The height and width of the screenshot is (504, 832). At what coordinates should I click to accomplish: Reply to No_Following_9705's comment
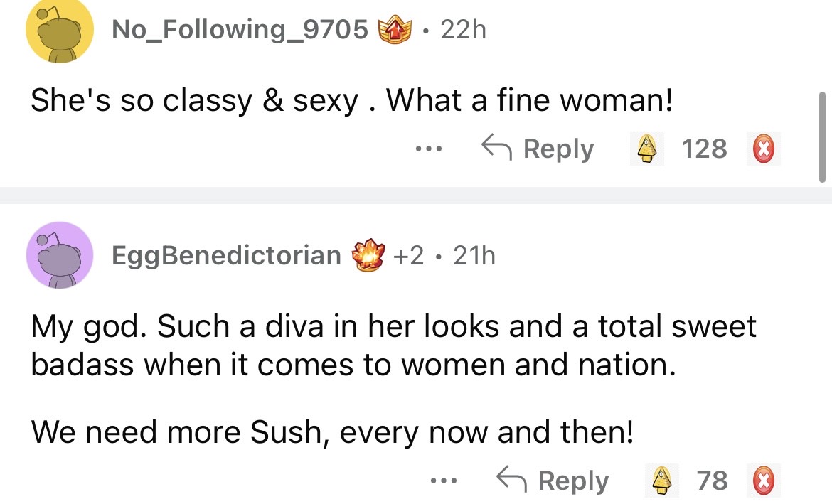[x=538, y=149]
